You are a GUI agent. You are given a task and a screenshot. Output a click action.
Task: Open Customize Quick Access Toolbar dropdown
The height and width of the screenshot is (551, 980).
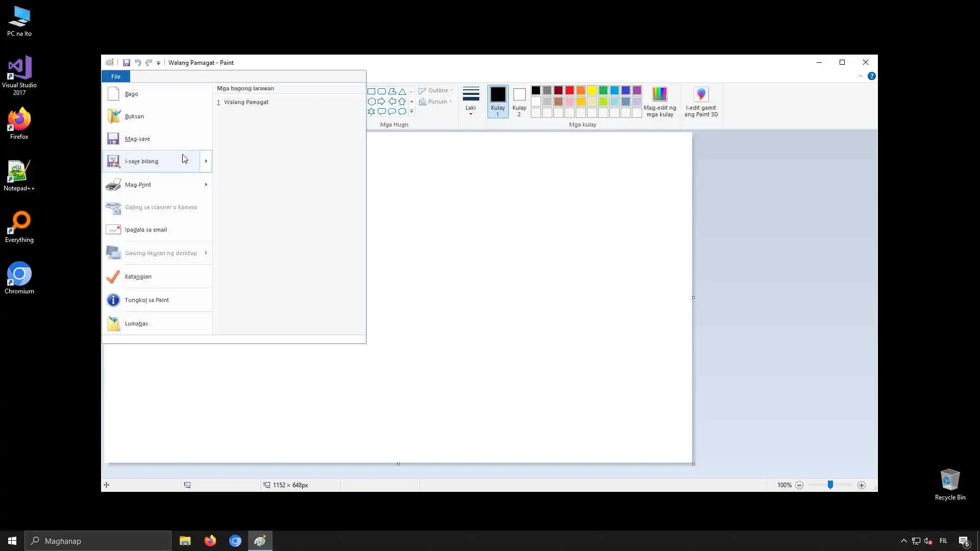[x=158, y=63]
